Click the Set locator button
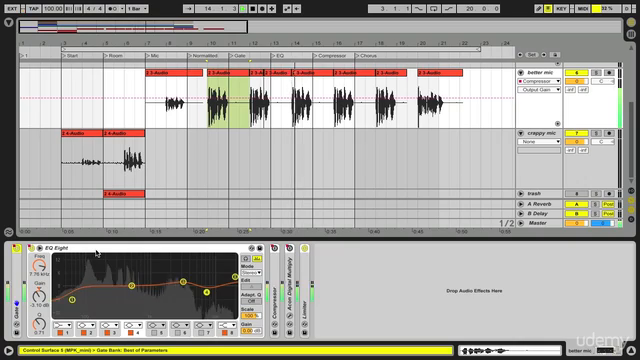 pyautogui.click(x=531, y=55)
